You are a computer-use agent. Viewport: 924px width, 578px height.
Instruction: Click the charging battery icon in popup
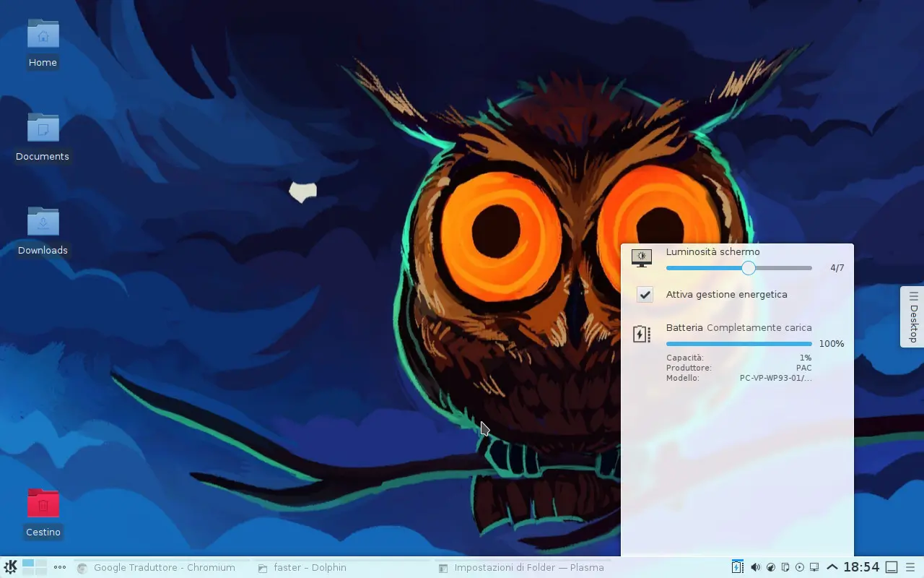coord(641,333)
